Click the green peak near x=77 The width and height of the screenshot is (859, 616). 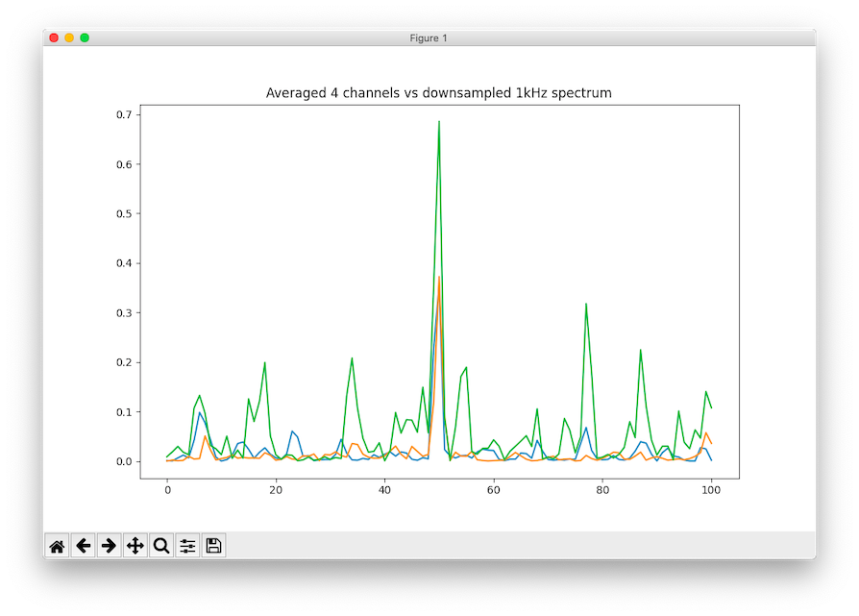tap(586, 305)
